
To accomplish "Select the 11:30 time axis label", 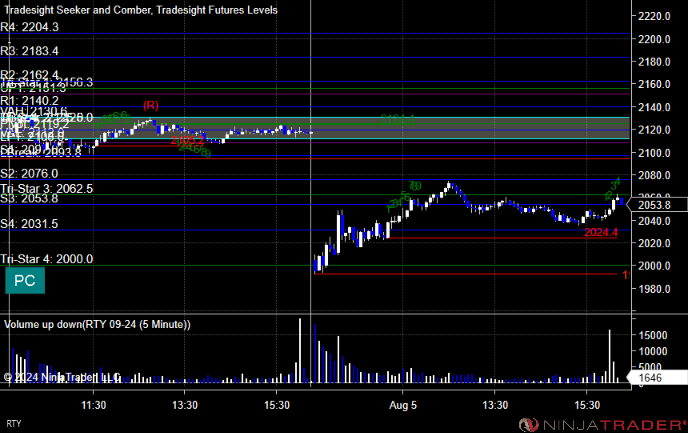I will (x=93, y=405).
